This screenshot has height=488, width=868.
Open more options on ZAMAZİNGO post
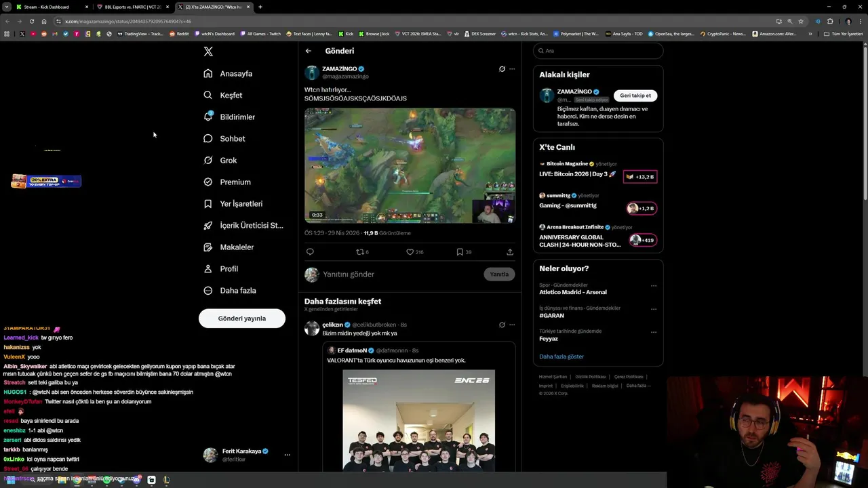(512, 69)
